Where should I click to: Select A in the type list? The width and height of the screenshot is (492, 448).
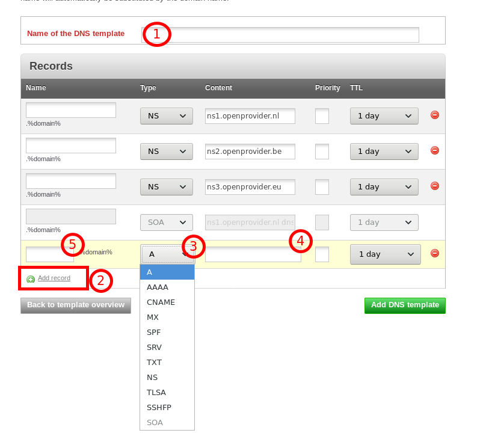coord(167,272)
